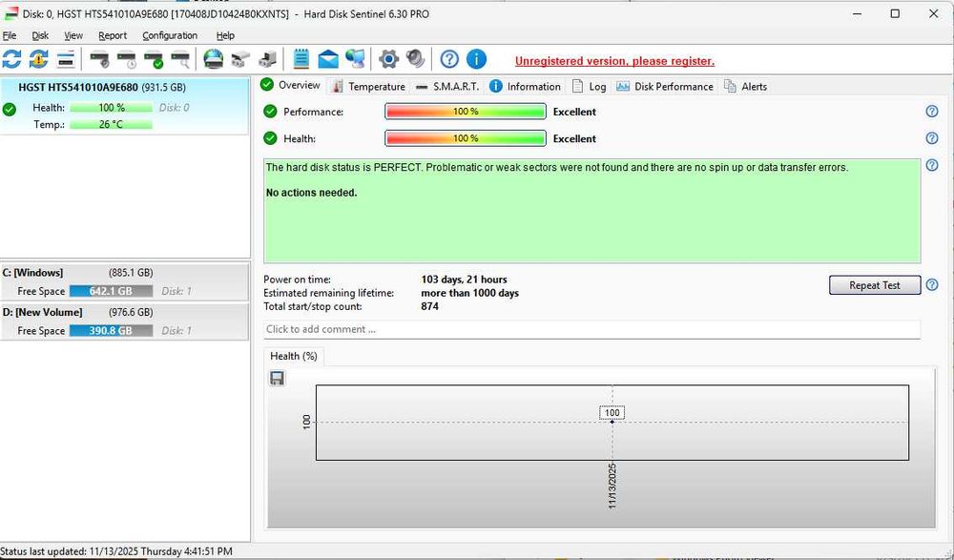Select the C: [Windows] volume entry
954x560 pixels.
click(124, 281)
